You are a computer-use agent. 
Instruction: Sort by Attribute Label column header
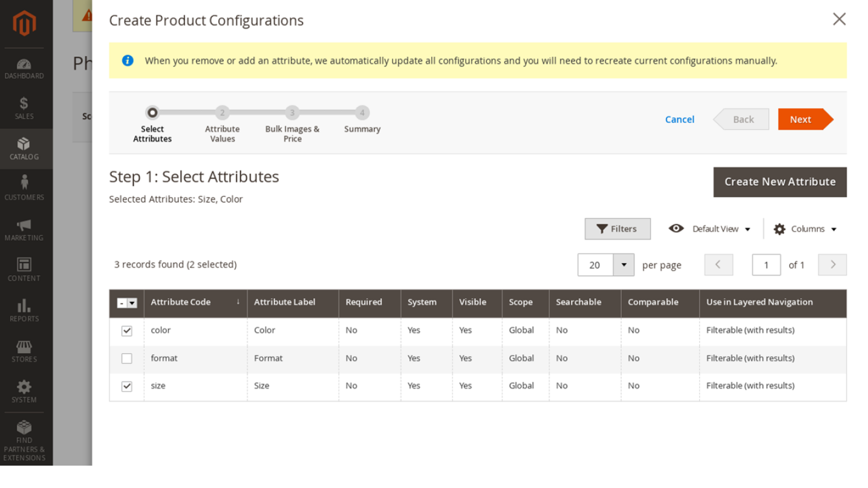[x=284, y=302]
